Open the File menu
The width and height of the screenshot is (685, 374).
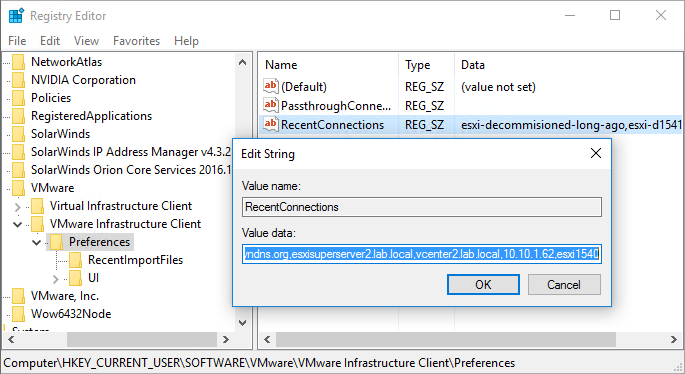click(x=17, y=41)
